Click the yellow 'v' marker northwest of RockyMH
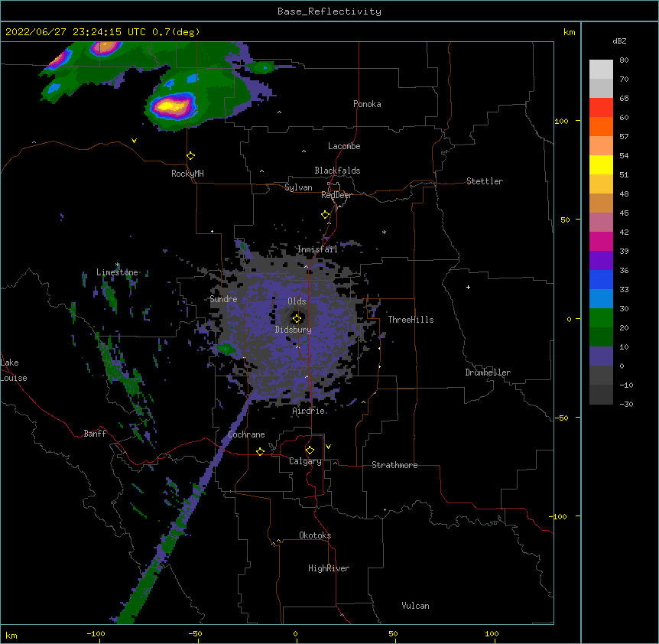Viewport: 659px width, 644px height. click(134, 141)
